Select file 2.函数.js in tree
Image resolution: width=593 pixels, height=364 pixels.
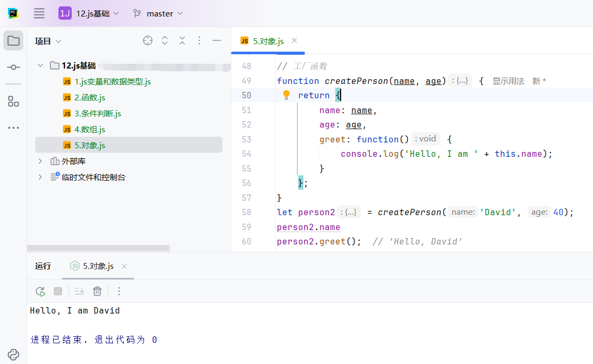click(x=90, y=98)
